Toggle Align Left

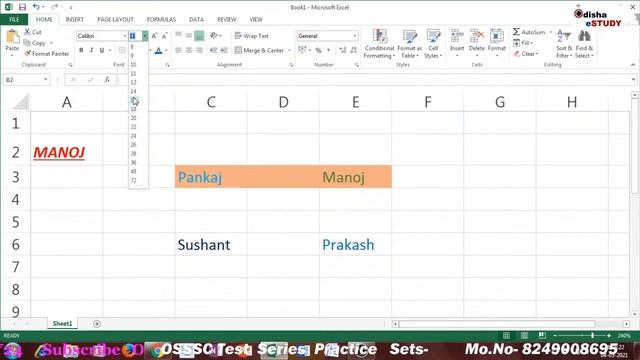178,50
